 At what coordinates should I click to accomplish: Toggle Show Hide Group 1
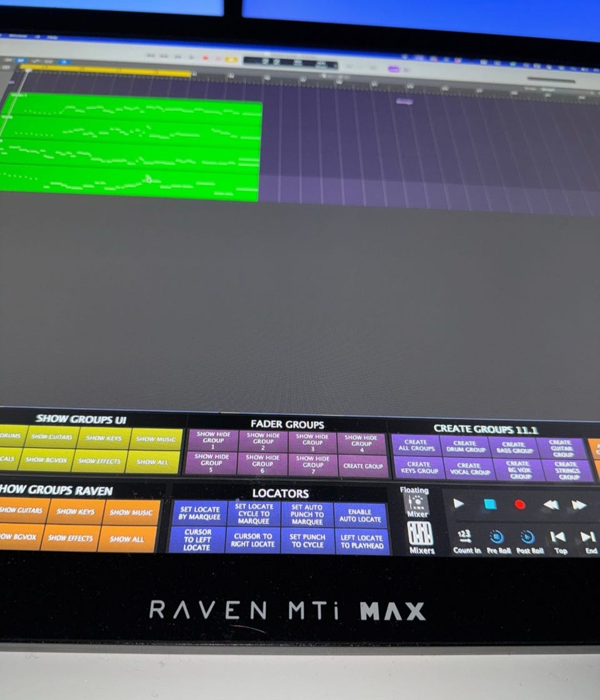coord(213,440)
